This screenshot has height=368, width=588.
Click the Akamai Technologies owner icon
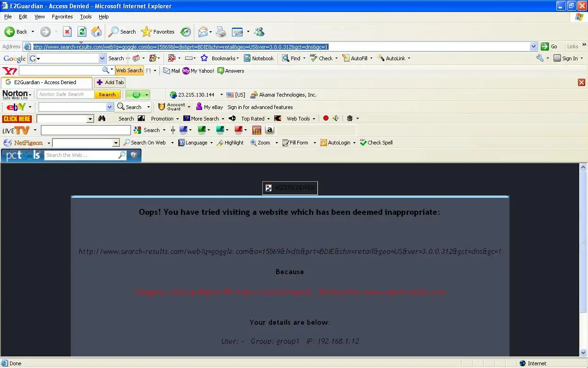pos(254,95)
